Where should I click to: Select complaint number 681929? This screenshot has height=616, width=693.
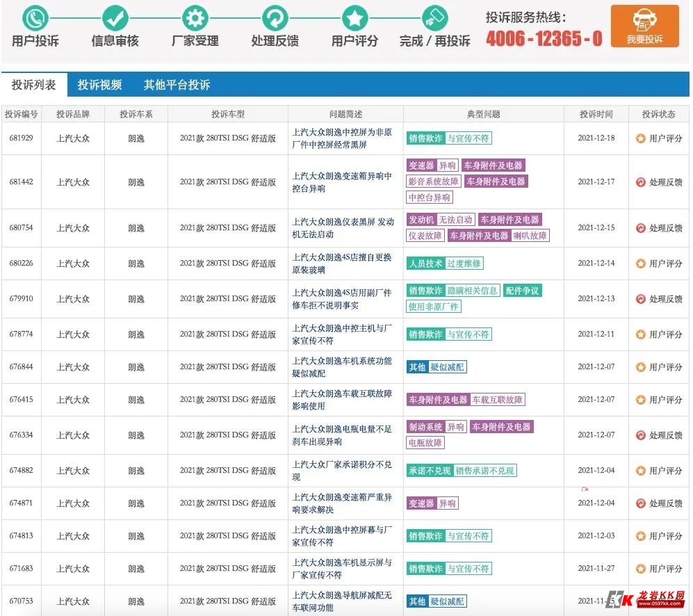(22, 138)
